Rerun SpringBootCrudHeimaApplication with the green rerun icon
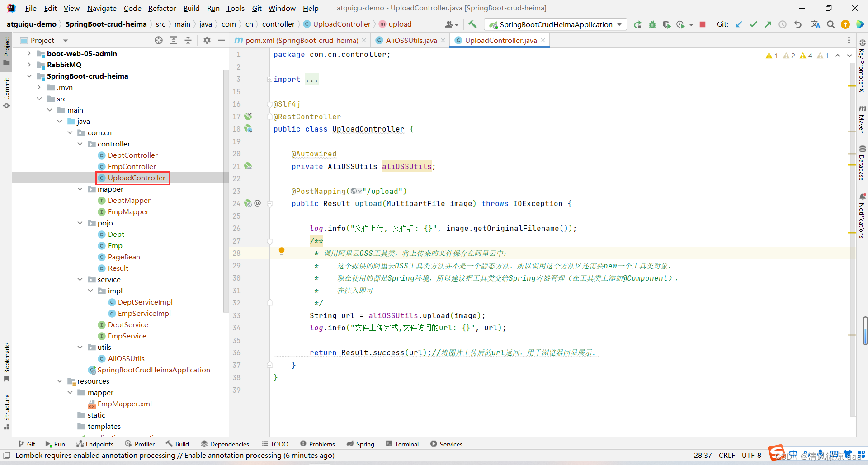The height and width of the screenshot is (465, 868). [637, 24]
